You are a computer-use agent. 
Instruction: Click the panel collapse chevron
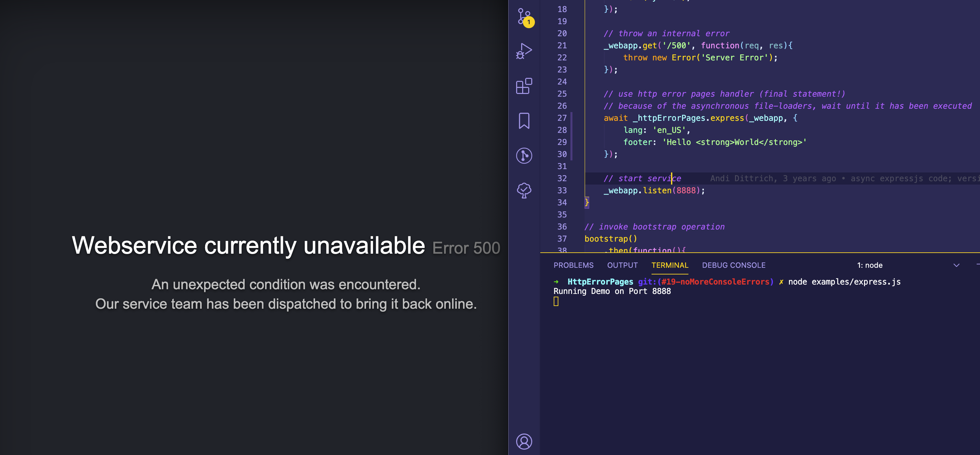point(957,265)
